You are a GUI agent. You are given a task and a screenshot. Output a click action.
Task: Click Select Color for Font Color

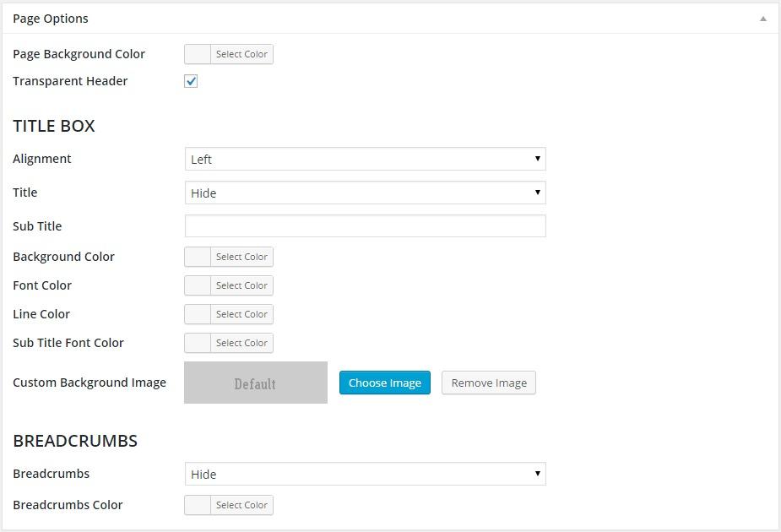(241, 285)
